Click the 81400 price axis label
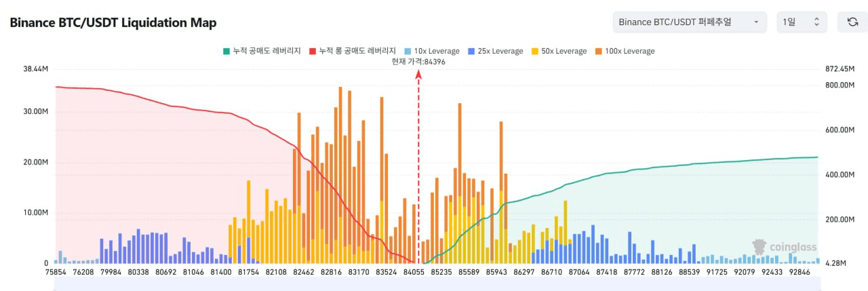The width and height of the screenshot is (868, 291). click(x=220, y=272)
